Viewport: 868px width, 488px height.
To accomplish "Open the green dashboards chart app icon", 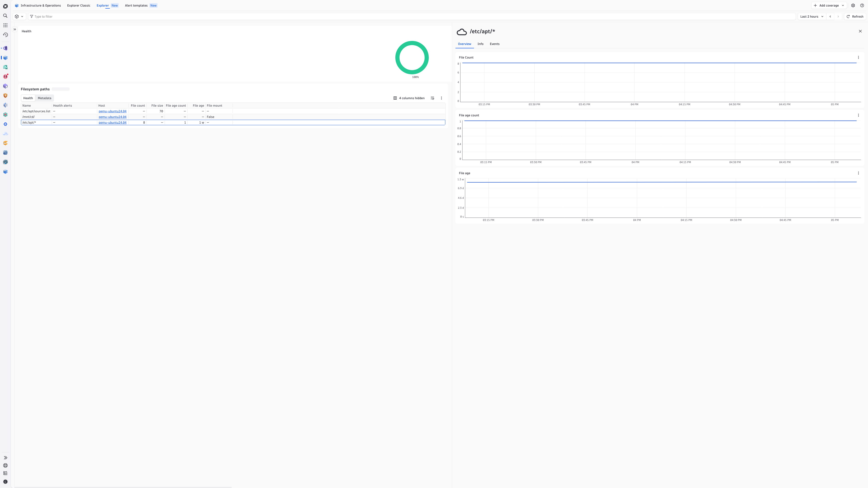I will click(x=5, y=67).
